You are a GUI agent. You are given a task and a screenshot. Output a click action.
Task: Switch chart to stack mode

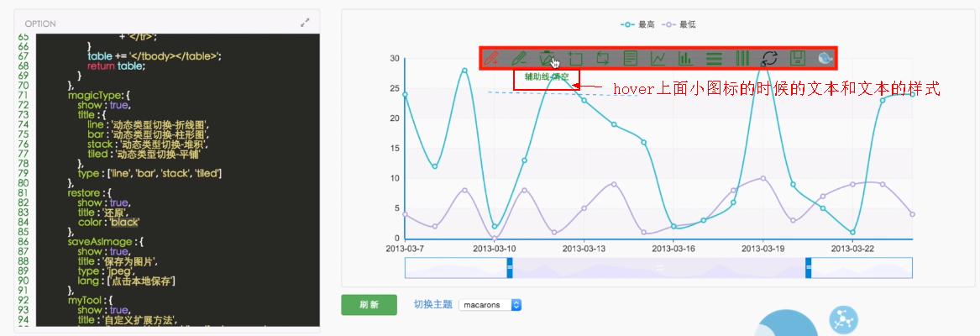coord(715,58)
